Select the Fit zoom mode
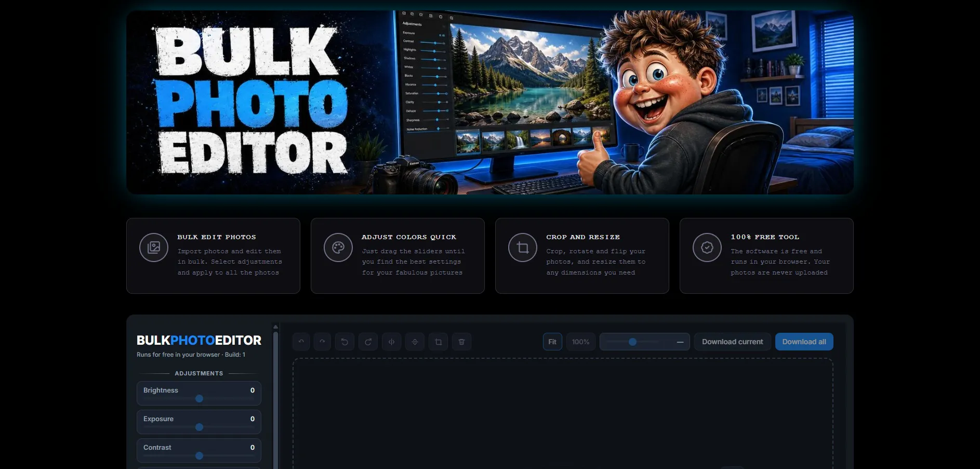 click(x=552, y=342)
